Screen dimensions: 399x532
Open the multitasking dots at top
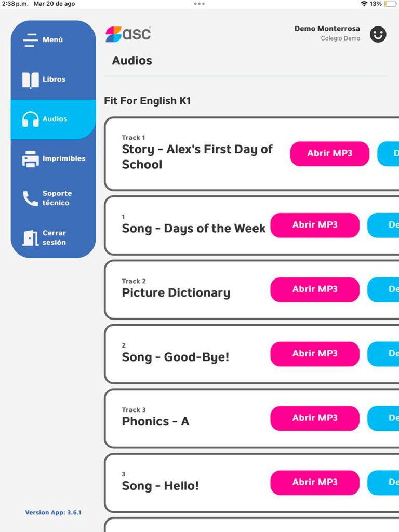pyautogui.click(x=199, y=4)
